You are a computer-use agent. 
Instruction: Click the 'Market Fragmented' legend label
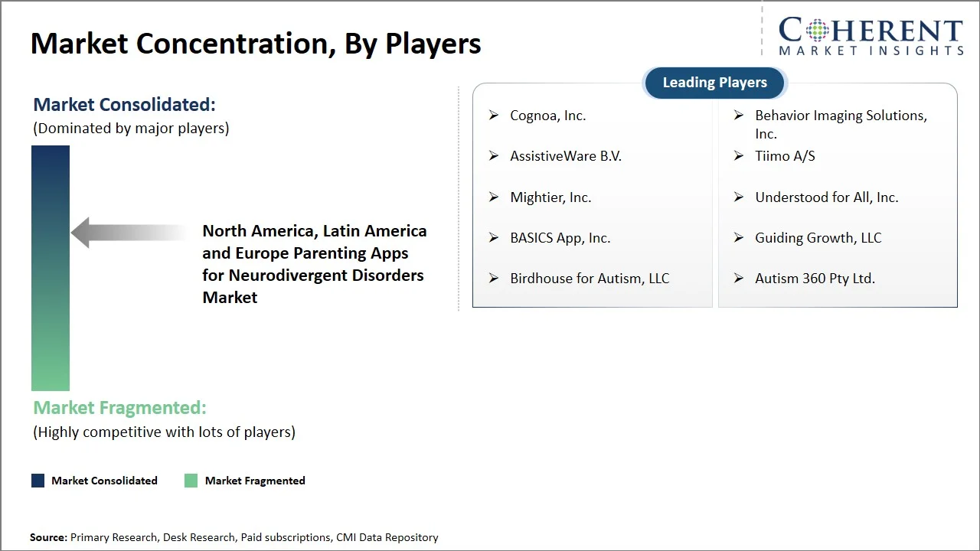pyautogui.click(x=255, y=481)
